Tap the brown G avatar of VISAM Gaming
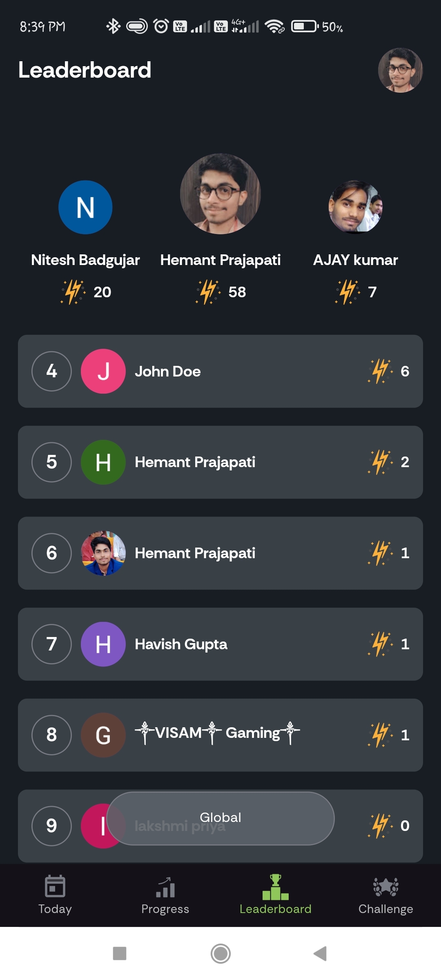 click(x=103, y=735)
